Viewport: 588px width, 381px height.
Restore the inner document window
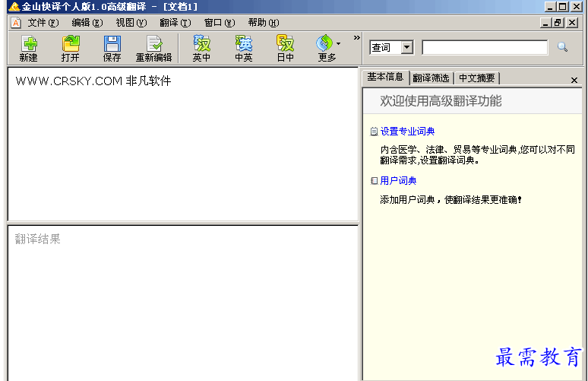pos(558,23)
